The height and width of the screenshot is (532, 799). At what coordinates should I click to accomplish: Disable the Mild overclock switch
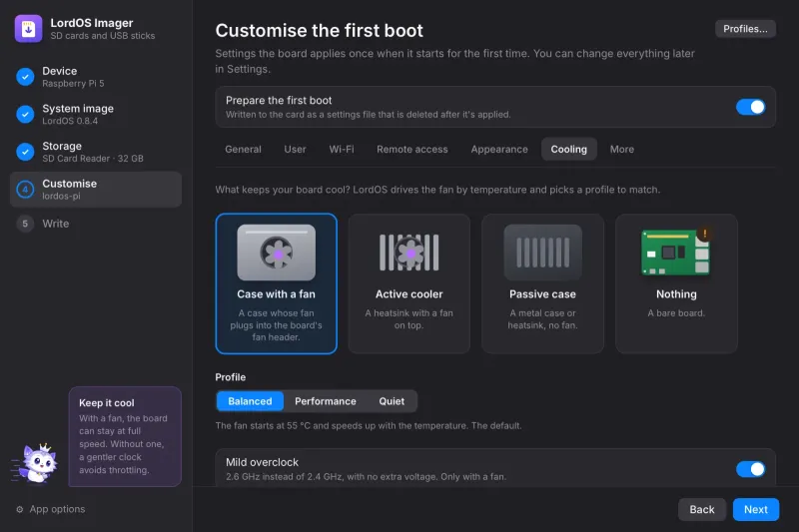750,469
